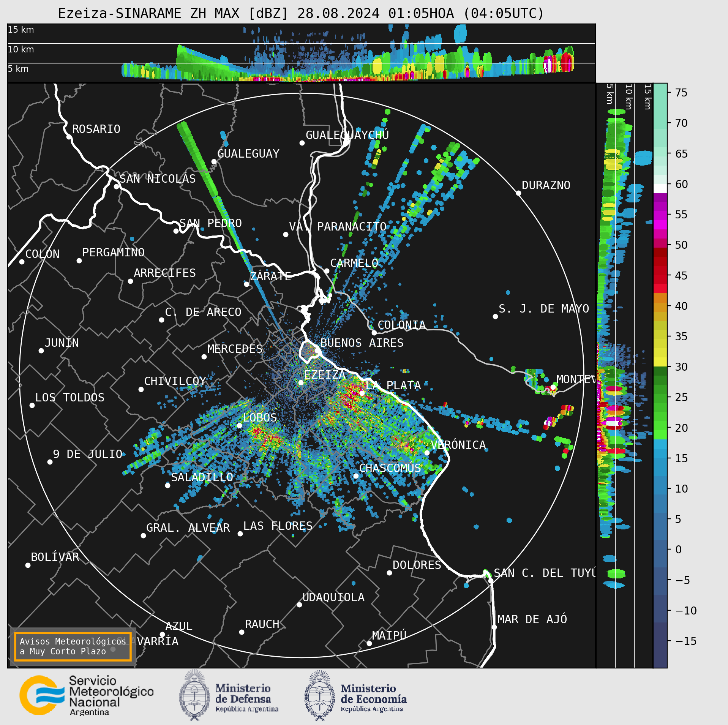The image size is (728, 725).
Task: Click the AZUL city label
Action: click(x=179, y=626)
